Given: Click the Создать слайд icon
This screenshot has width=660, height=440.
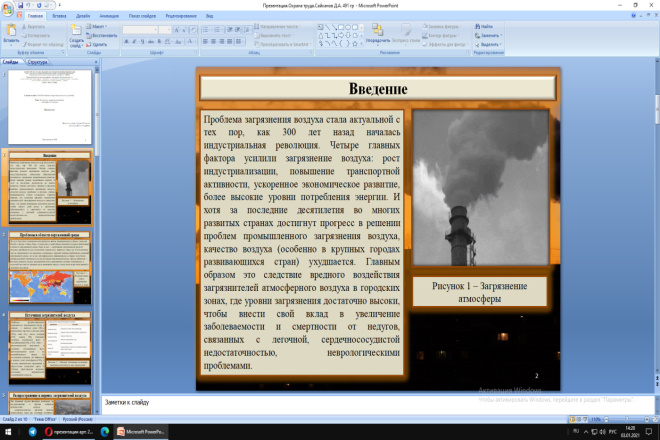Looking at the screenshot, I should coord(76,30).
